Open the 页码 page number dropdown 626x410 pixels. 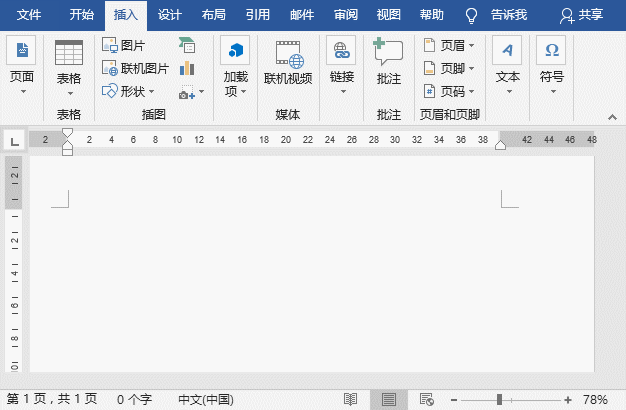click(x=471, y=91)
